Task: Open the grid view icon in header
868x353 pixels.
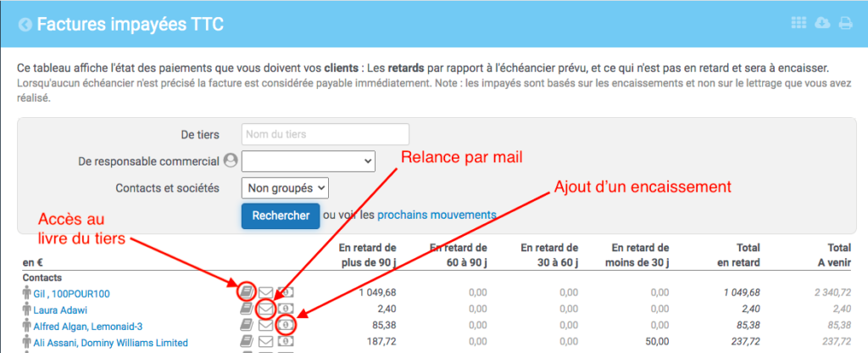Action: point(798,23)
